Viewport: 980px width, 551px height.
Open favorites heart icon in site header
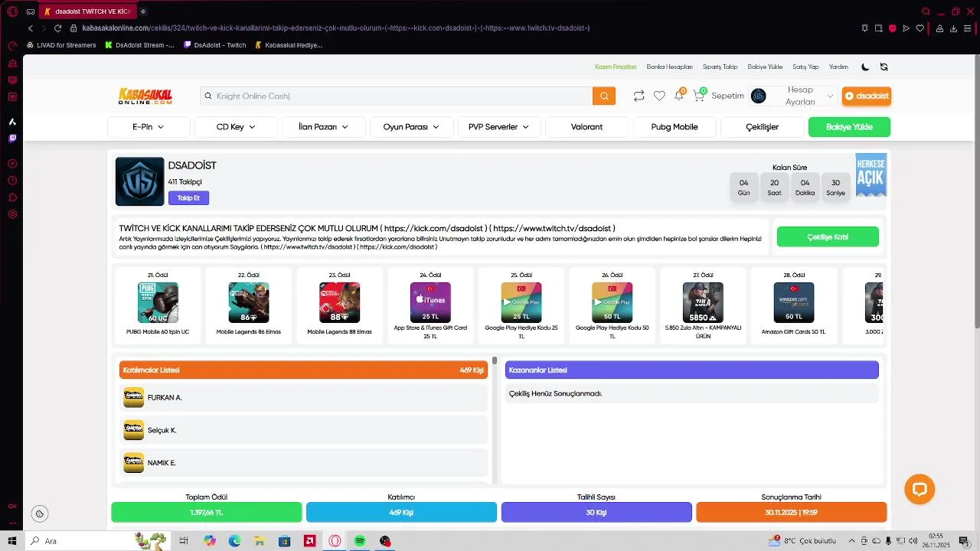click(x=659, y=96)
